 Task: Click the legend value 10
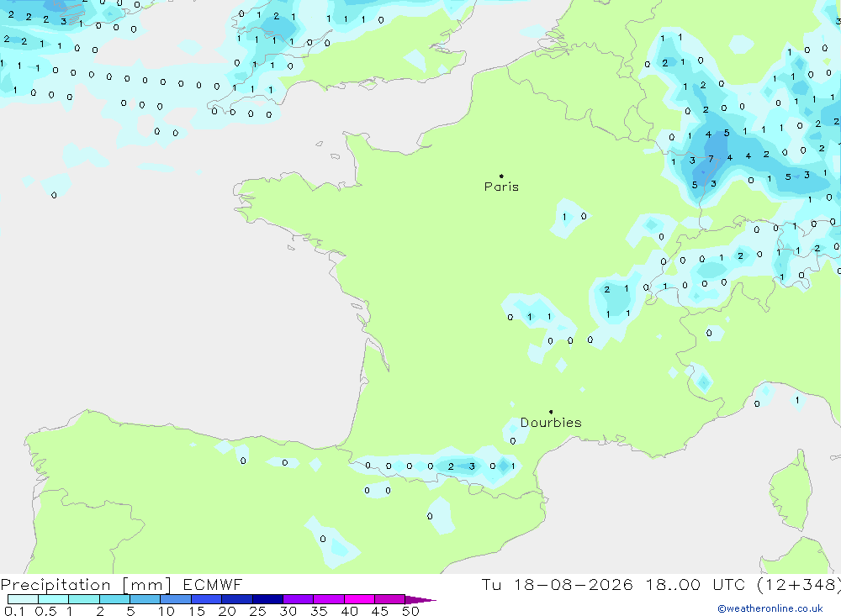[167, 611]
